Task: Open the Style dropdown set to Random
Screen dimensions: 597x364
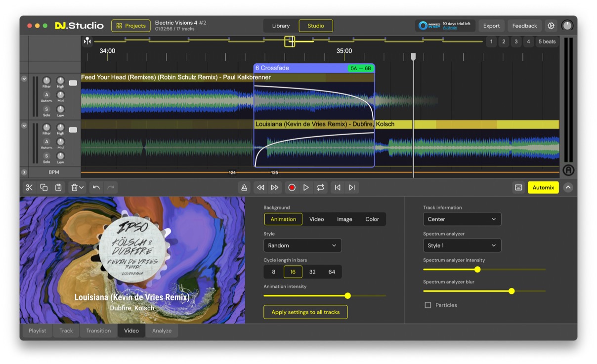Action: tap(302, 245)
